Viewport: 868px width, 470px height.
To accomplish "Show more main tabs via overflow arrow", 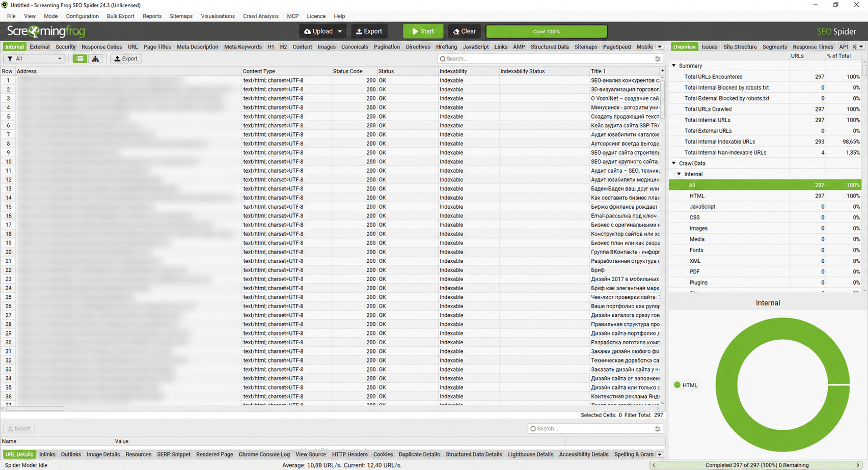I will click(659, 46).
